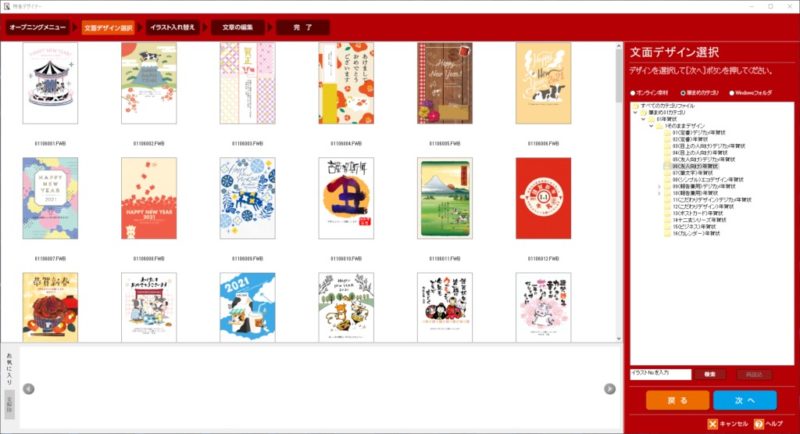This screenshot has height=434, width=800.
Task: Collapse the そのままデザイン tree node
Action: pos(651,126)
